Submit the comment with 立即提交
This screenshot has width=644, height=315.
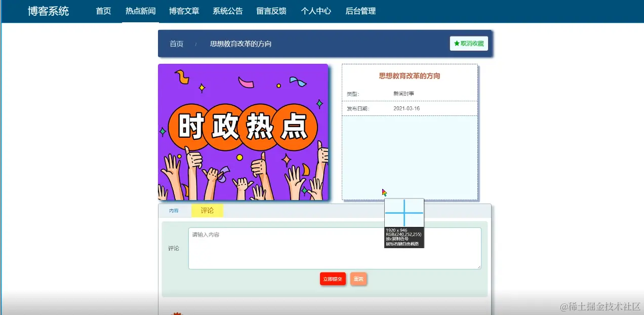[x=332, y=279]
